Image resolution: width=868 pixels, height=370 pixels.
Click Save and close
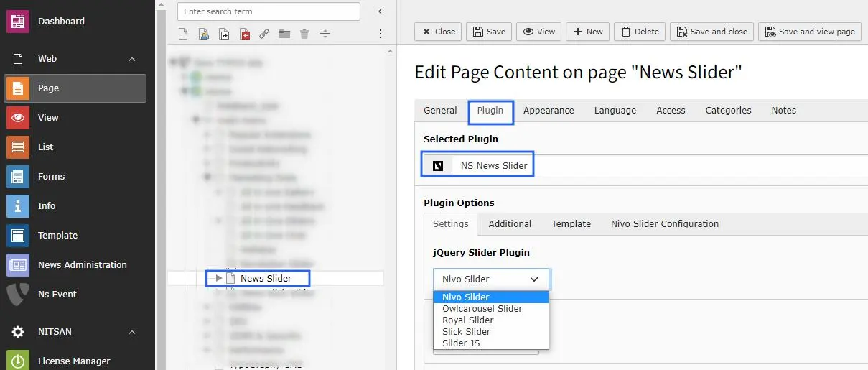pos(711,32)
